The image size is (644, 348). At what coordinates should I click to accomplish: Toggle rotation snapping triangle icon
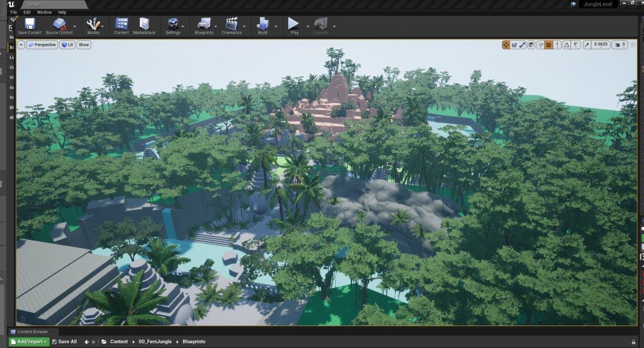(566, 45)
